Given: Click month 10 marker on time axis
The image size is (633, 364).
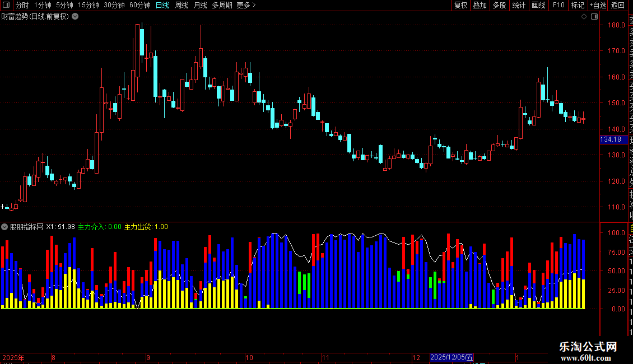Looking at the screenshot, I should click(249, 357).
